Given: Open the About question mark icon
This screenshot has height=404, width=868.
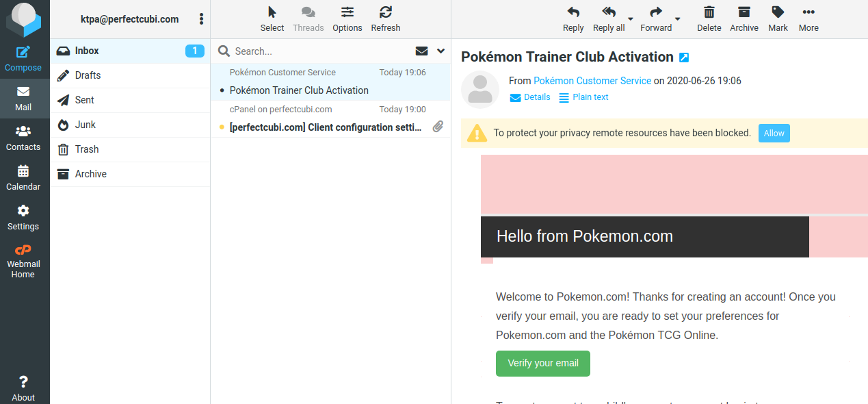Looking at the screenshot, I should coord(23,381).
